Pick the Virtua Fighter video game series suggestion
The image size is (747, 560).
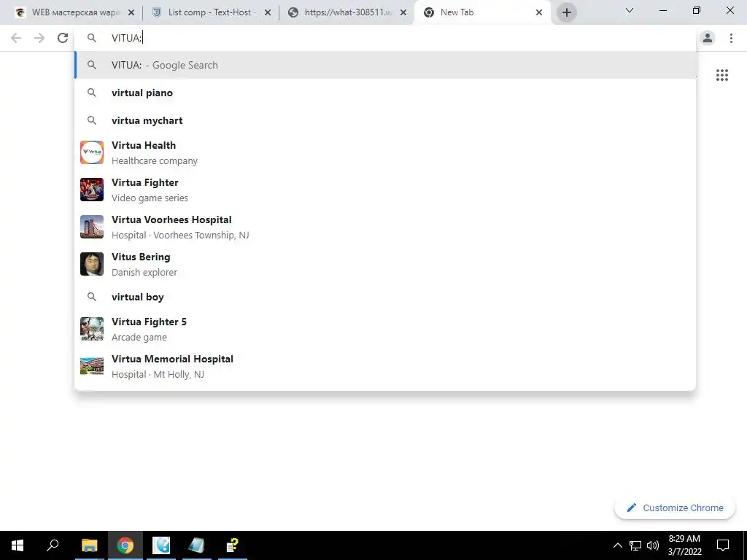pos(385,190)
